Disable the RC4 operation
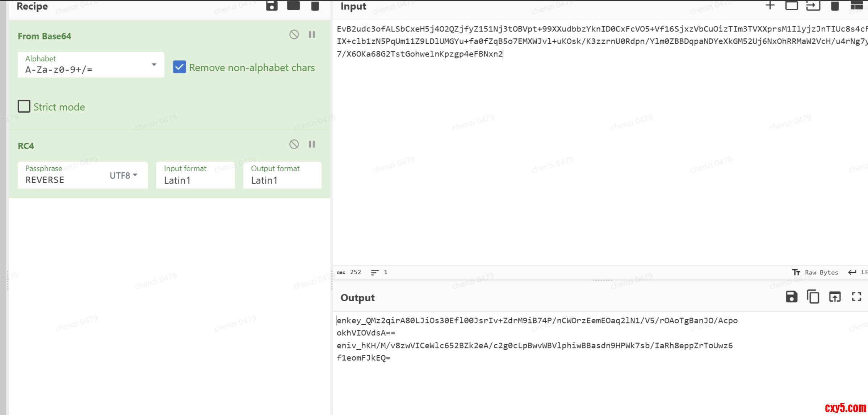This screenshot has width=868, height=415. (294, 144)
